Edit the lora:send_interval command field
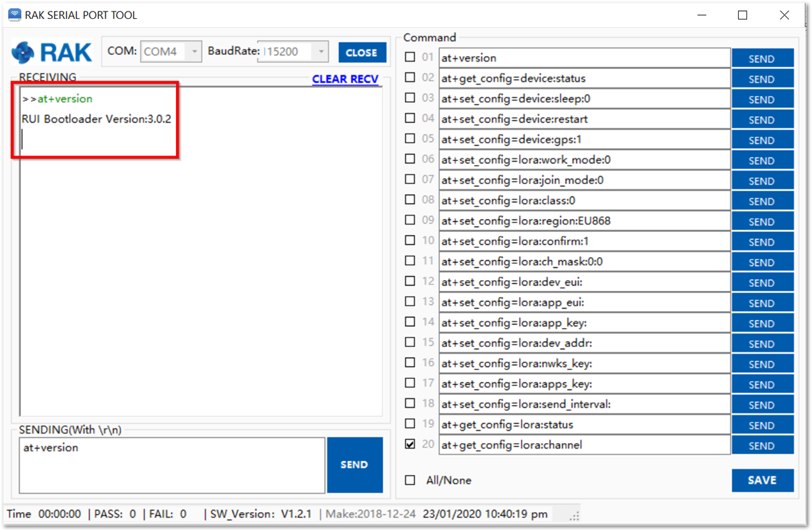 (x=585, y=405)
